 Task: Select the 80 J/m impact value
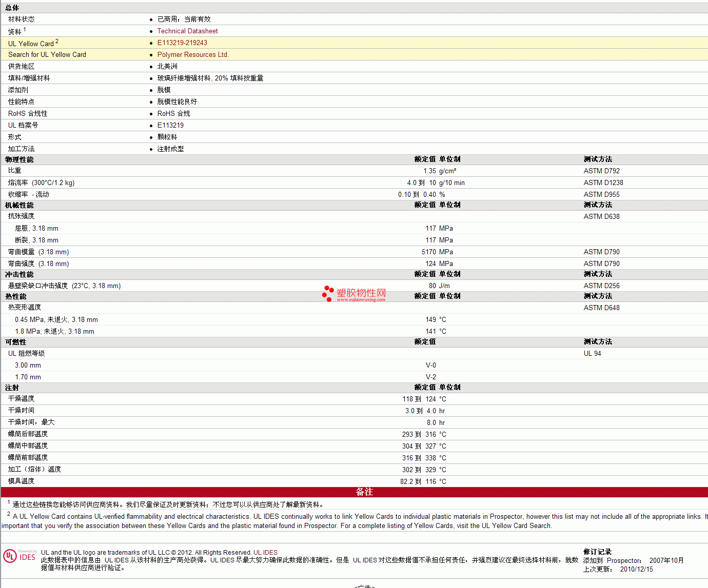(x=439, y=286)
